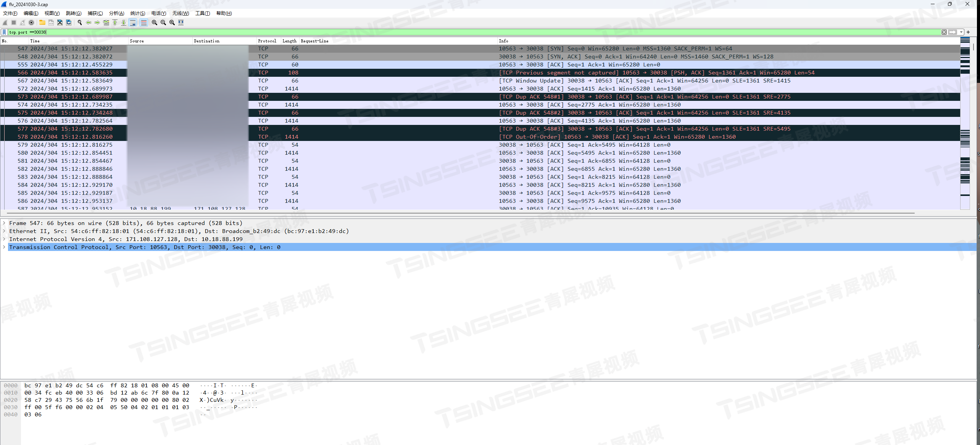This screenshot has width=980, height=445.
Task: Click the capture options gear icon
Action: 32,23
